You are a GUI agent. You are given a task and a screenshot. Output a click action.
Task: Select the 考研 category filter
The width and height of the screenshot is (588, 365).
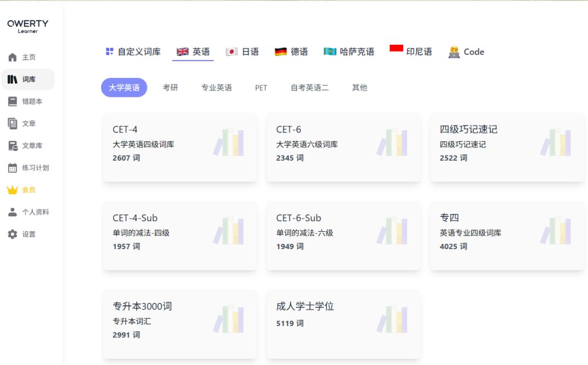click(171, 88)
